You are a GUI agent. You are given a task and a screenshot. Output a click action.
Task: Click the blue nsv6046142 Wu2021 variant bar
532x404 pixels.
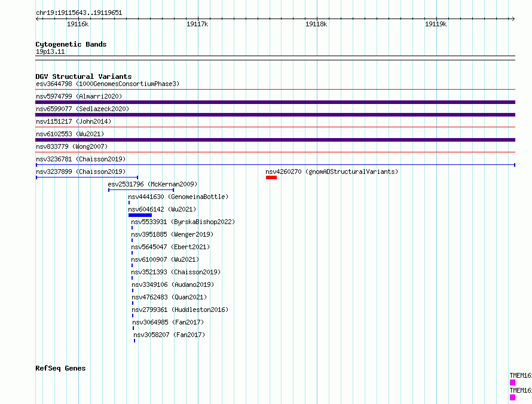[140, 215]
